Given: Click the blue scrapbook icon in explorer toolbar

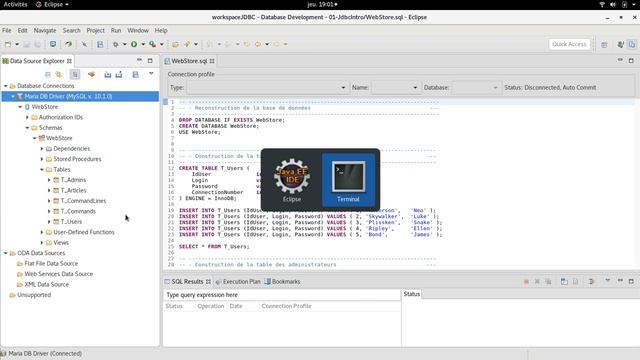Looking at the screenshot, I should click(136, 74).
